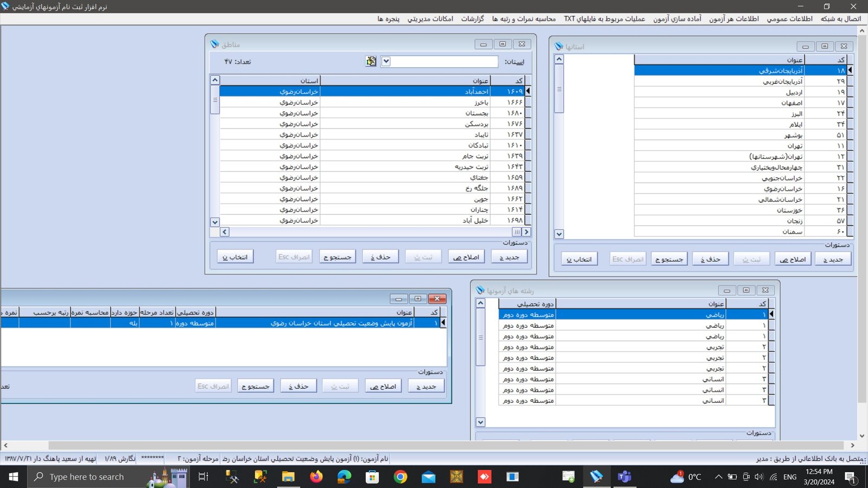Open Microsoft Store from the taskbar
Screen dimensions: 868x488
pos(372,477)
